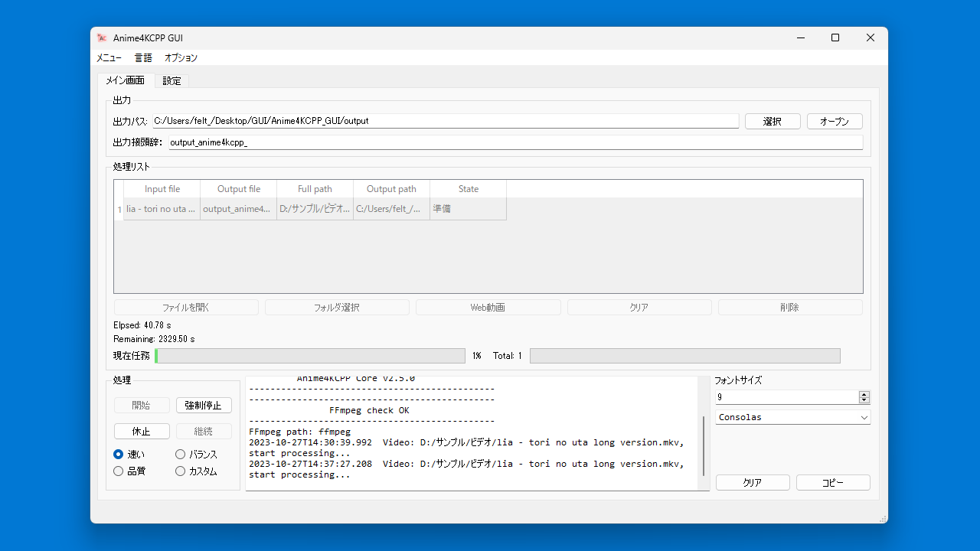This screenshot has width=980, height=551.
Task: Click the 開始 button
Action: 142,406
